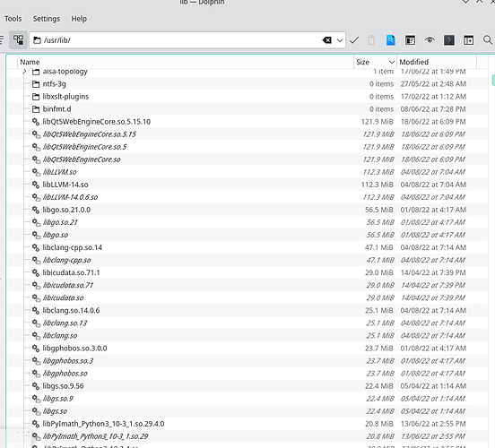Click the blue document search toolbar icon
The height and width of the screenshot is (448, 495).
[391, 40]
